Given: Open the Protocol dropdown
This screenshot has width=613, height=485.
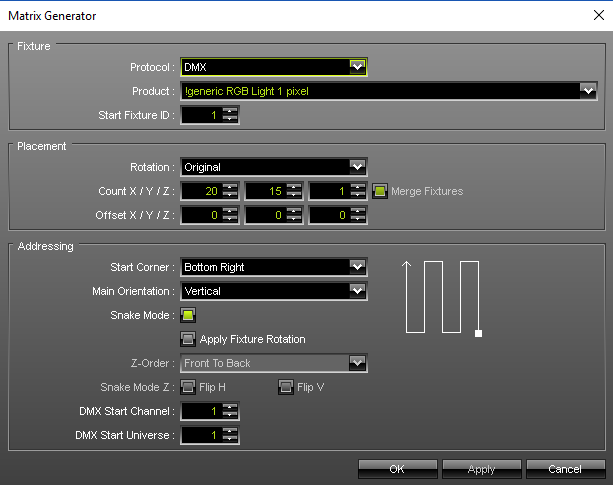Looking at the screenshot, I should point(357,67).
